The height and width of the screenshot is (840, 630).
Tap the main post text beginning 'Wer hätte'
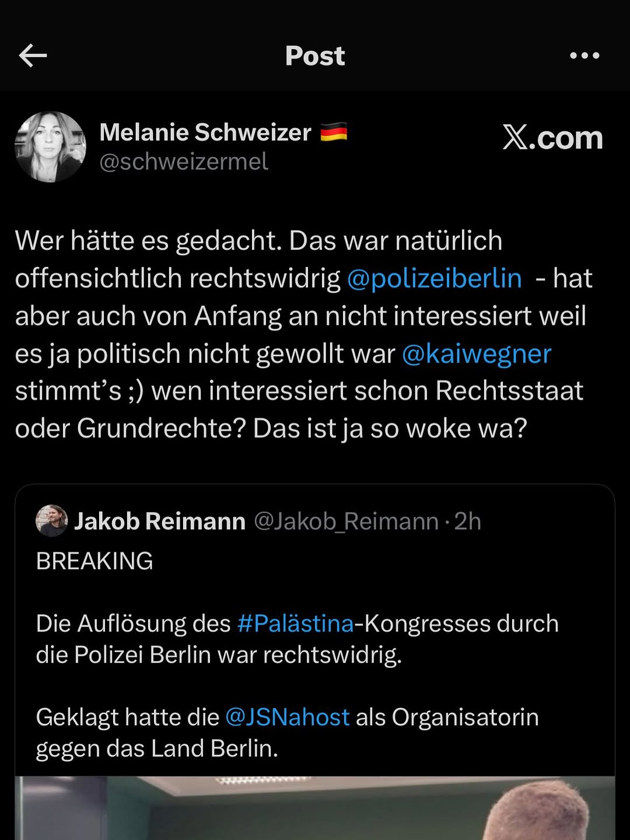point(258,241)
